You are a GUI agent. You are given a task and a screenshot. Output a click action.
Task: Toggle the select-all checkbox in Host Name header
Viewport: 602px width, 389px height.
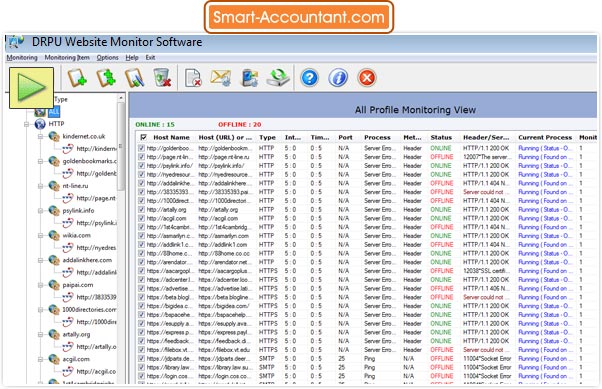pyautogui.click(x=144, y=137)
